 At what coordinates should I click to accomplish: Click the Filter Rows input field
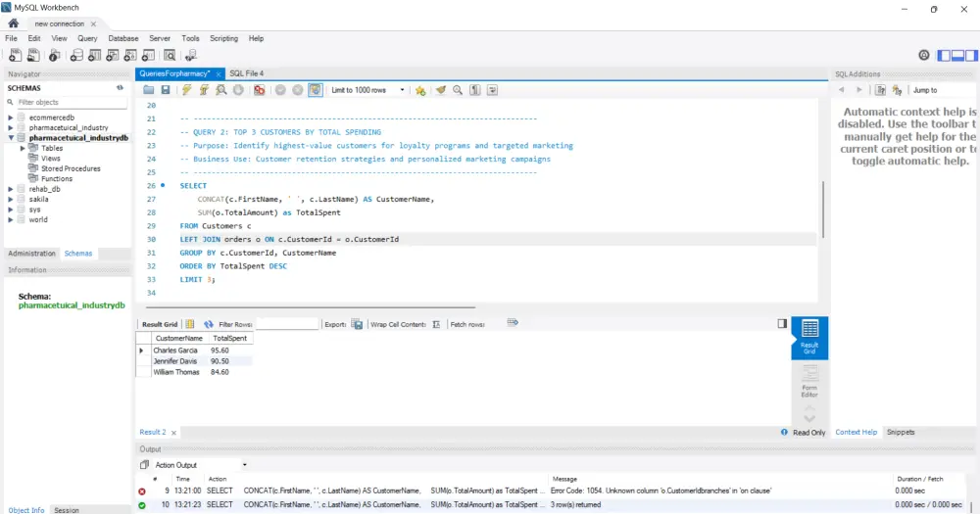coord(287,324)
